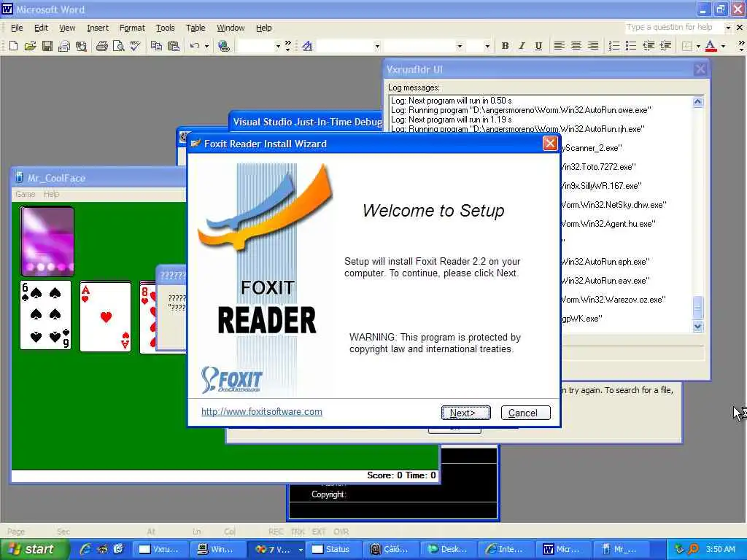Create a new blank document in Word
This screenshot has width=747, height=560.
pyautogui.click(x=13, y=46)
